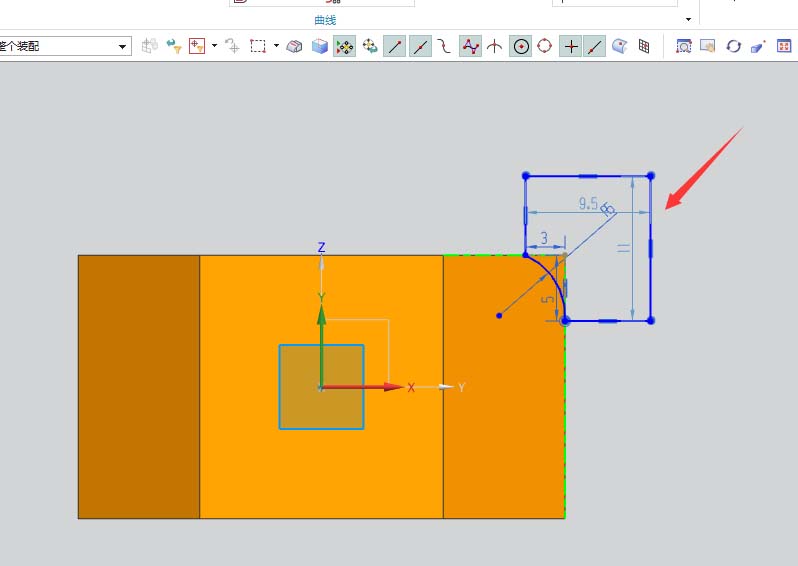Click the Z axis label
This screenshot has height=566, width=798.
coord(321,248)
